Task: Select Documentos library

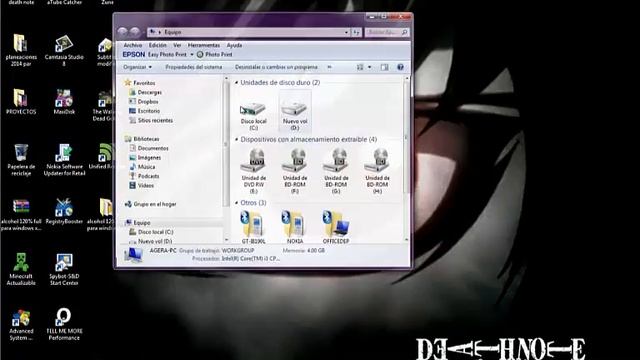Action: coord(149,149)
